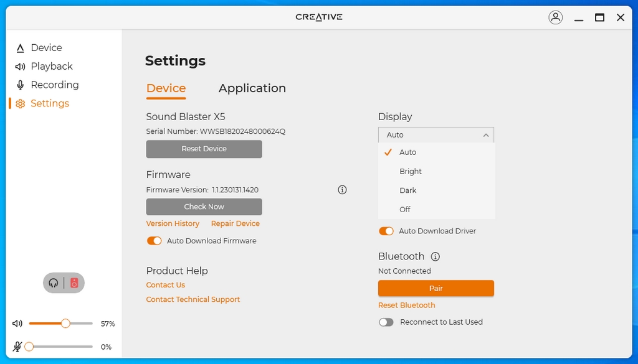Open the Settings sidebar section
Viewport: 638px width, 364px height.
tap(42, 103)
